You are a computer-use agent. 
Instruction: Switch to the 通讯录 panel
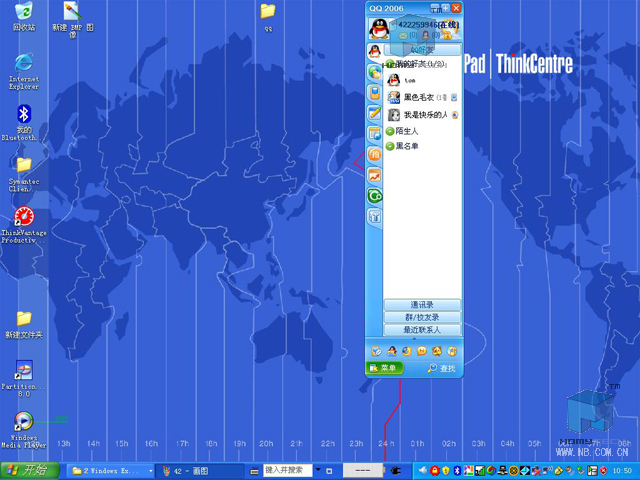(x=421, y=305)
